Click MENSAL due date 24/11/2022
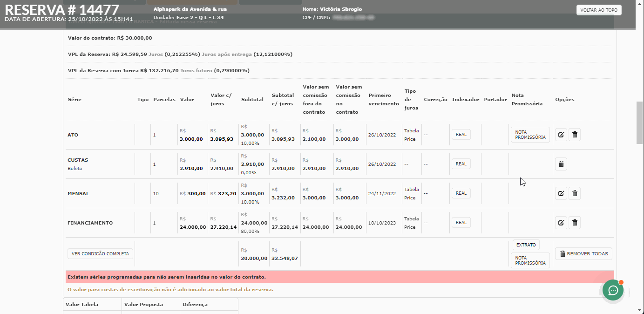 point(382,193)
